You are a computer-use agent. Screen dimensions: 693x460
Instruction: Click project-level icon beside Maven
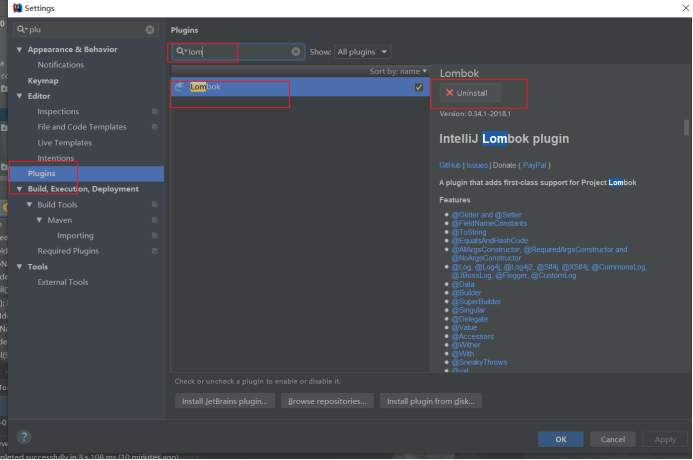pyautogui.click(x=155, y=220)
